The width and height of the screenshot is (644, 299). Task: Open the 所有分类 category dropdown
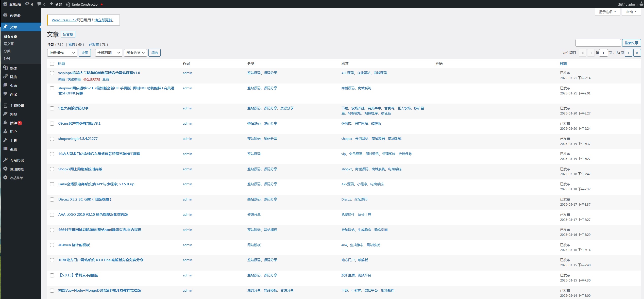pos(135,53)
